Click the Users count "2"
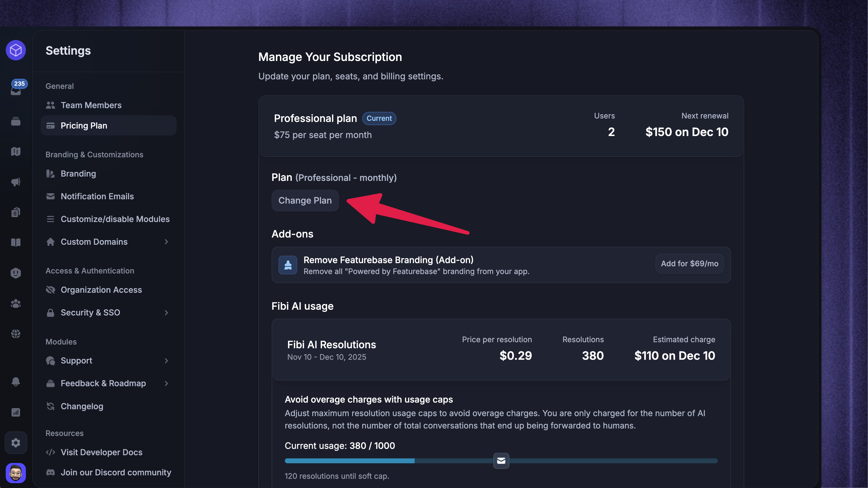868x488 pixels. pos(611,132)
